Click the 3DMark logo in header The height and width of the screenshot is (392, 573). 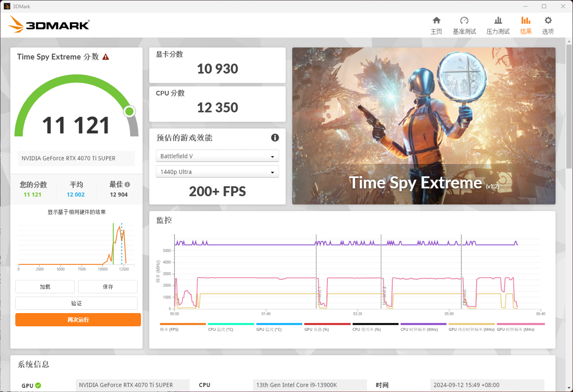click(x=49, y=24)
